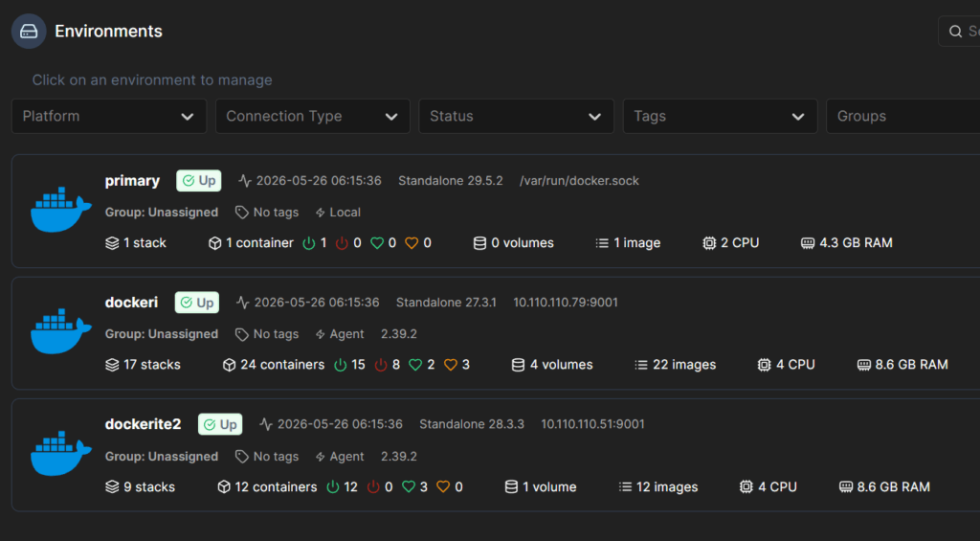The image size is (980, 541).
Task: Click the chevron arrow in Platform dropdown
Action: (x=187, y=117)
